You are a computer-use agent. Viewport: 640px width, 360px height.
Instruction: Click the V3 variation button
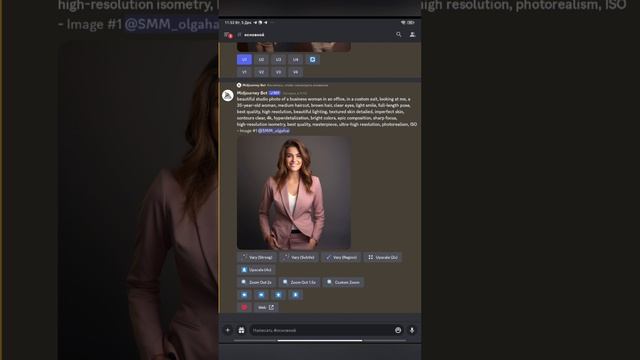[278, 72]
